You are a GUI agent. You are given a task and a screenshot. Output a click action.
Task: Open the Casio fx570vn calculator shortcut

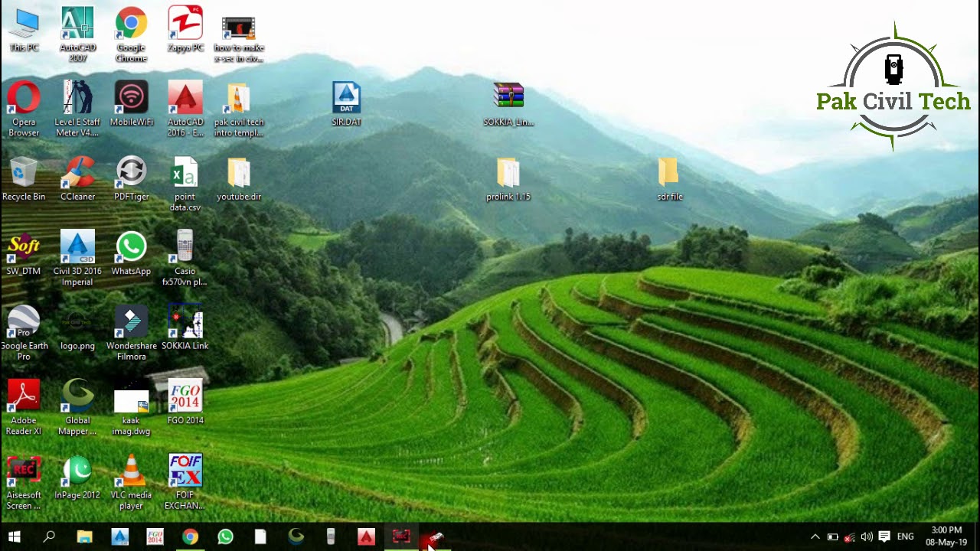(x=185, y=259)
